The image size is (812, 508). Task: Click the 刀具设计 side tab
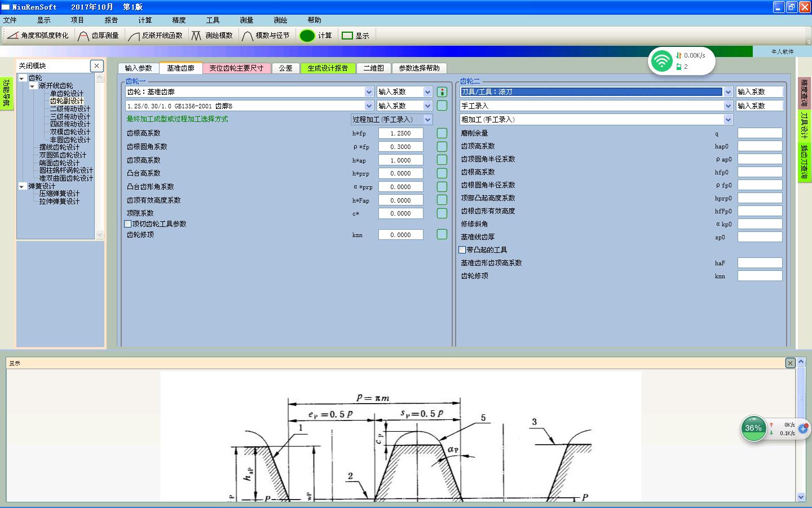click(x=805, y=125)
